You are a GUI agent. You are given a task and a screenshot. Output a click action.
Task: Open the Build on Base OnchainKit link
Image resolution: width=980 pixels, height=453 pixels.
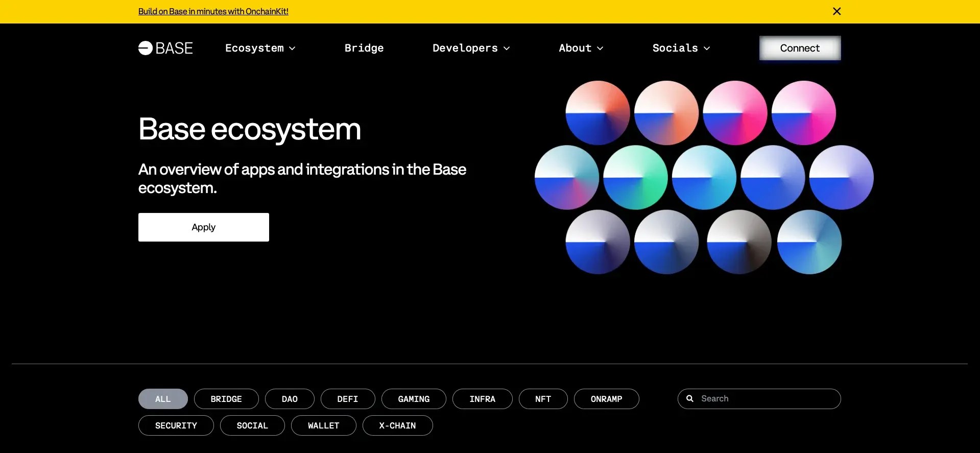point(213,11)
